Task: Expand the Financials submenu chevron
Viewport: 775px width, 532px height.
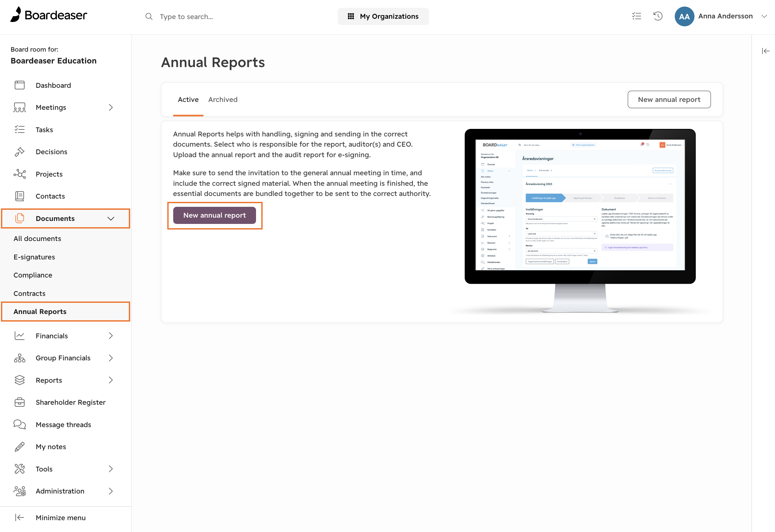Action: (x=111, y=336)
